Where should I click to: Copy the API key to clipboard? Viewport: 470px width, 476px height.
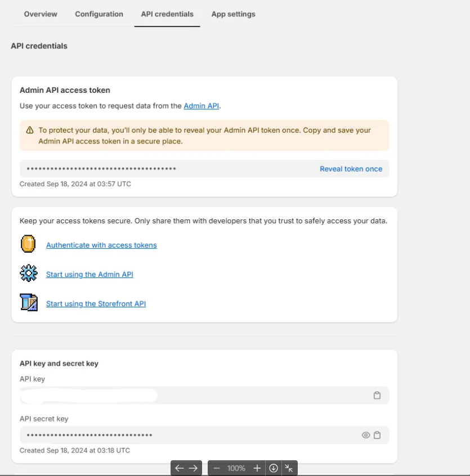click(377, 396)
